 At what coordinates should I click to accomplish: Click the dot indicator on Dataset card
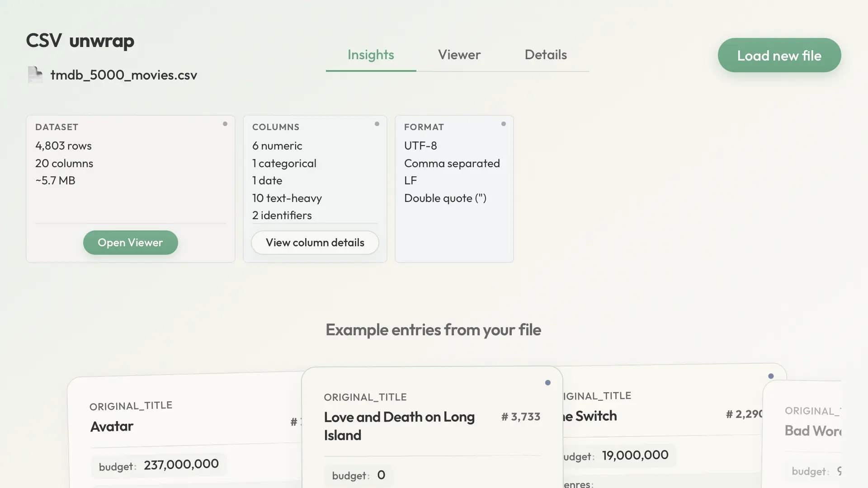pos(225,124)
